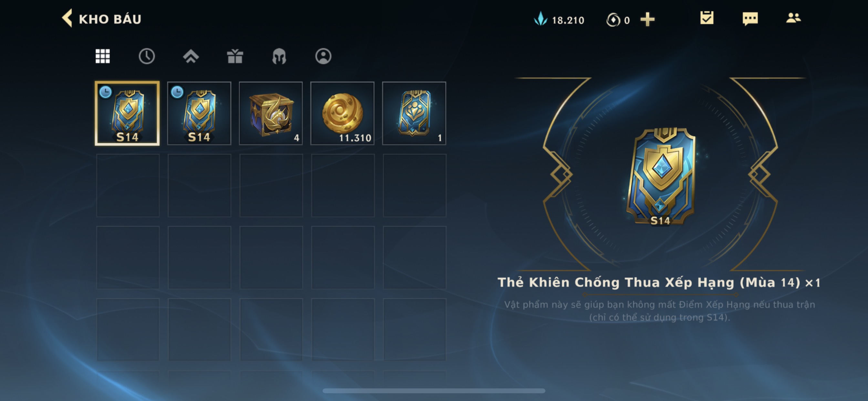Viewport: 868px width, 401px height.
Task: Open the profile circle items tab
Action: 323,56
